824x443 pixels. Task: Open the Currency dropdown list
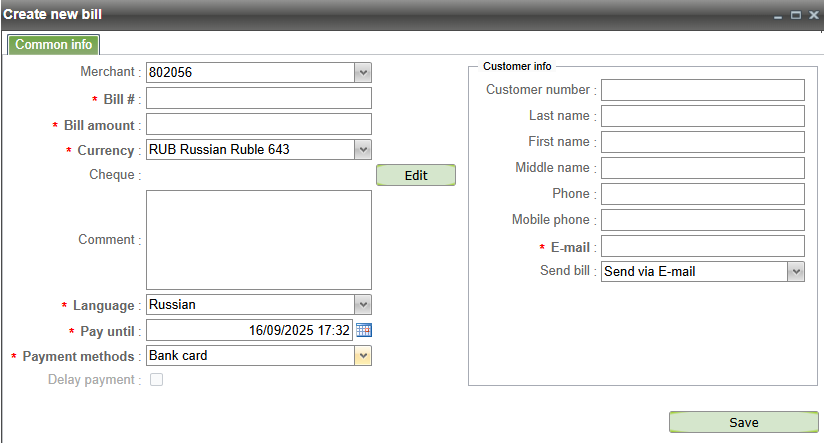click(x=363, y=150)
